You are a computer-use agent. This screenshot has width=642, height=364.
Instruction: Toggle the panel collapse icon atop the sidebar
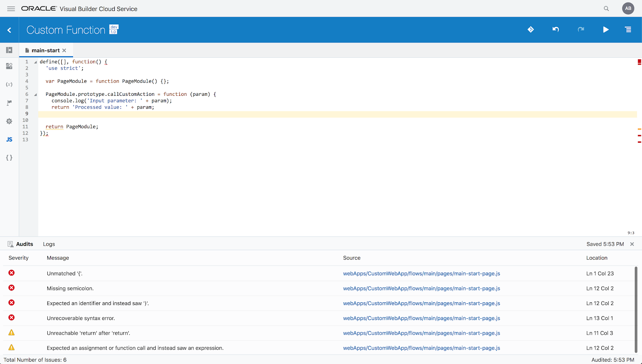click(x=9, y=50)
